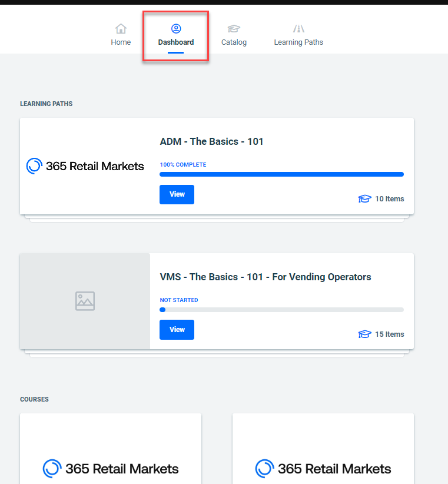This screenshot has height=484, width=448.
Task: Open the ADM - The Basics - 101 title
Action: click(212, 141)
